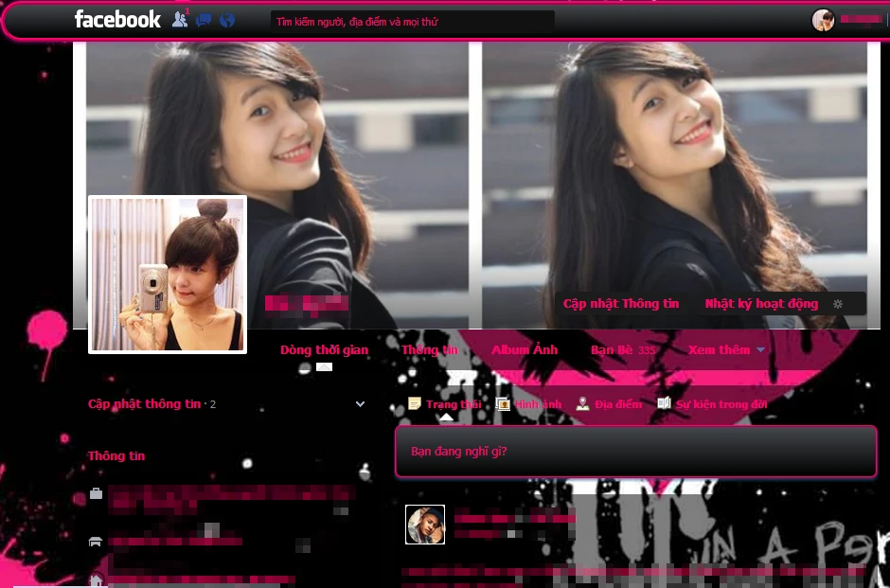Click the gear icon beside Nhật ký hoạt động
This screenshot has width=890, height=588.
point(837,304)
